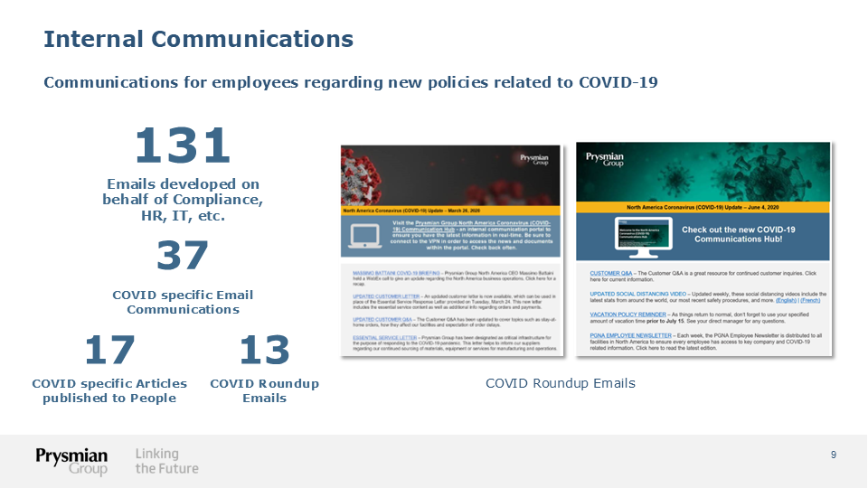Open the March 26, 2020 email thumbnail

click(x=452, y=250)
